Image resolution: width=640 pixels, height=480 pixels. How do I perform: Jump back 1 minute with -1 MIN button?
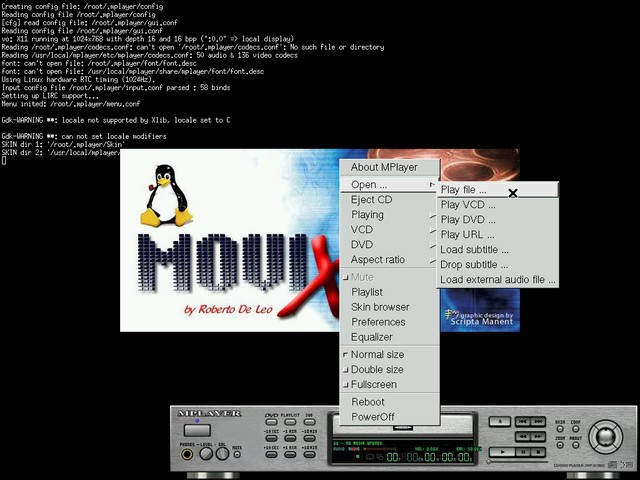coord(290,438)
